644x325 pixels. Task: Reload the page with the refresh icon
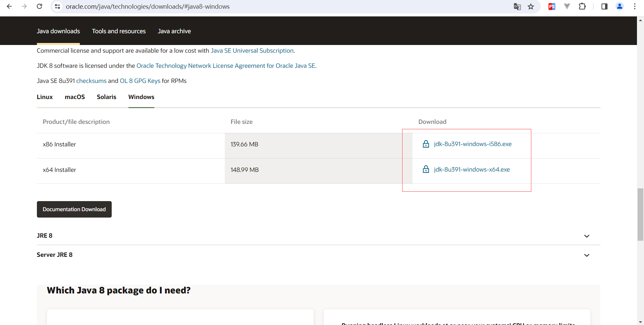[39, 6]
